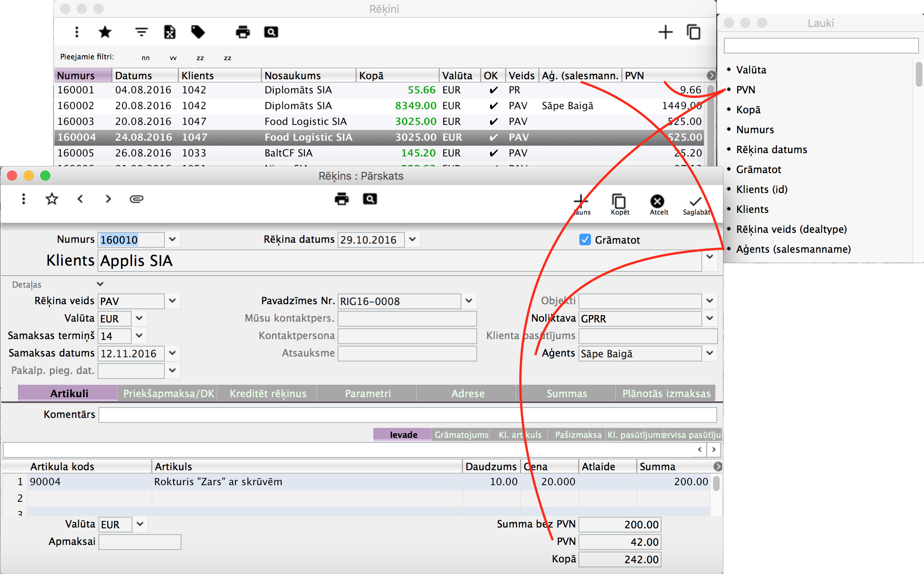The image size is (924, 574).
Task: Open the Parametri tab
Action: tap(368, 393)
